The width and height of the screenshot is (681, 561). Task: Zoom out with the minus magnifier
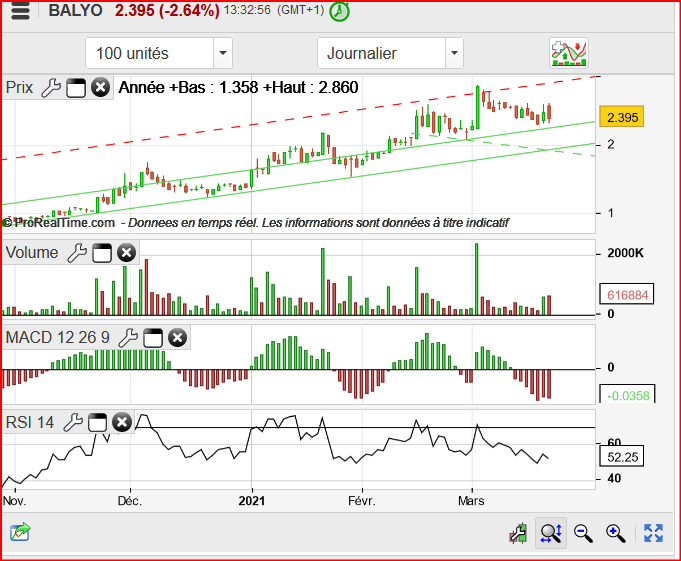583,533
